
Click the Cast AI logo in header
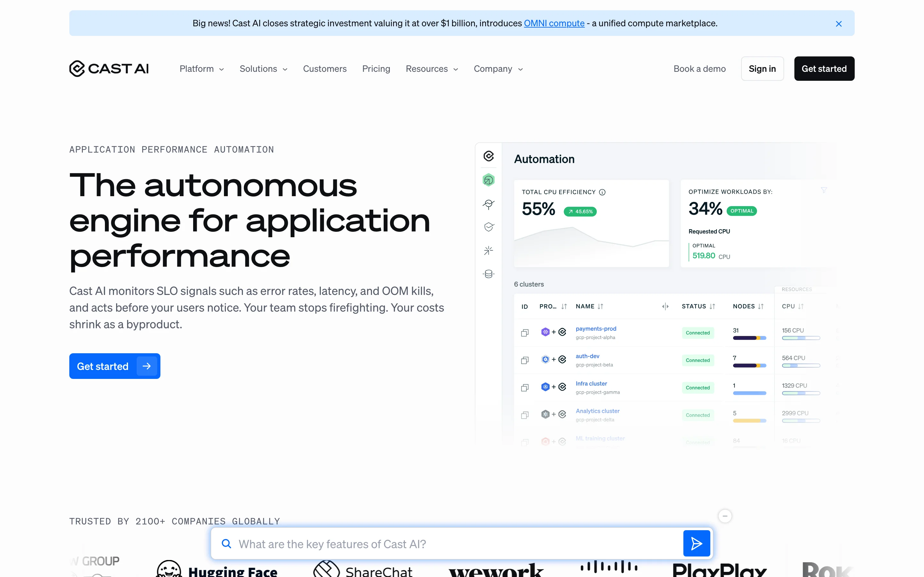109,69
